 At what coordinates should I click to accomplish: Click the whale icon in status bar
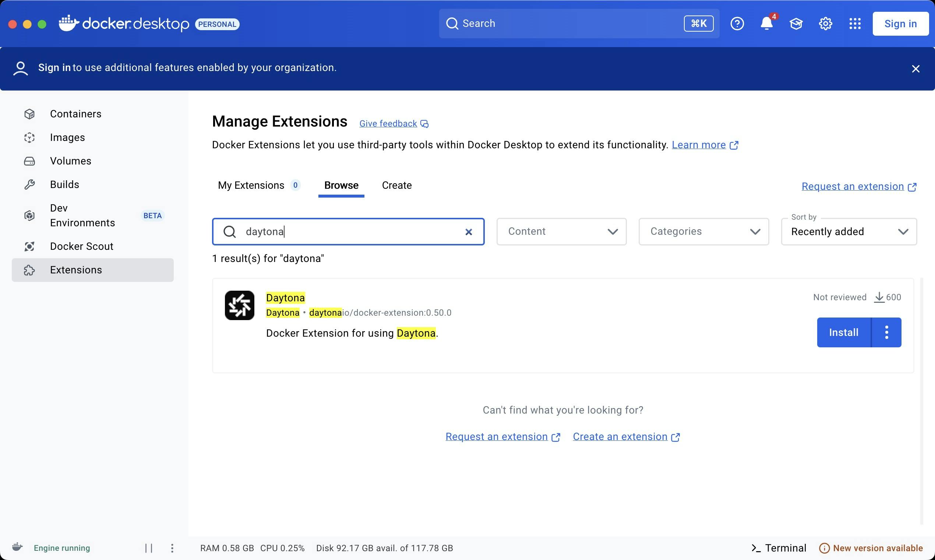[x=17, y=547]
